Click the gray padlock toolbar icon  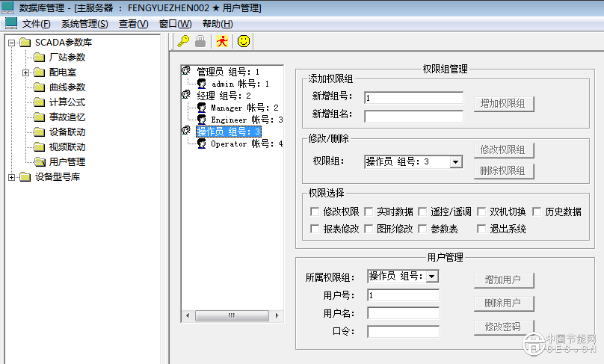(x=200, y=41)
